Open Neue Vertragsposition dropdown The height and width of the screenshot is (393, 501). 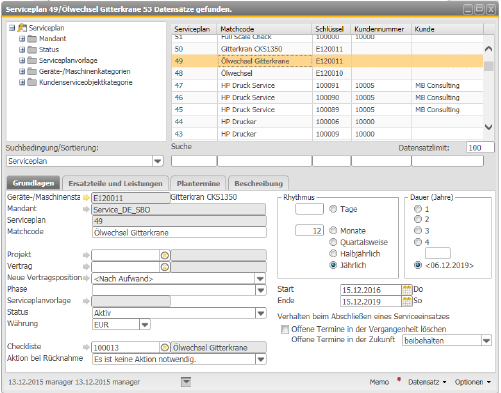point(261,279)
